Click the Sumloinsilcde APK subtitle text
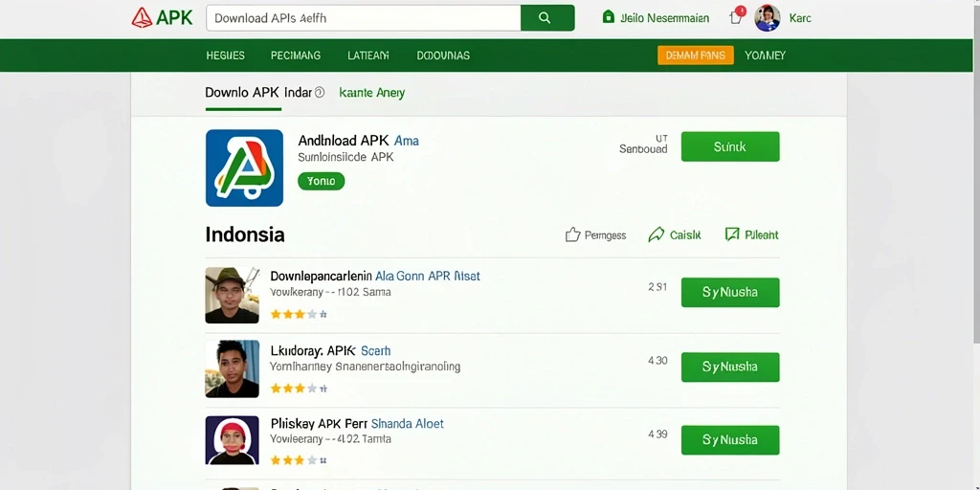This screenshot has height=490, width=980. click(x=345, y=158)
